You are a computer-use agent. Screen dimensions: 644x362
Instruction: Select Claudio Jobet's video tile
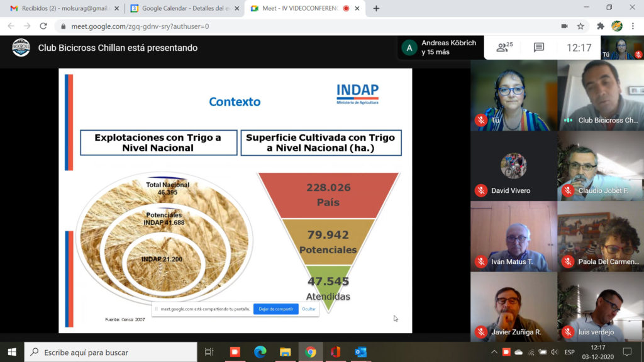(x=600, y=166)
